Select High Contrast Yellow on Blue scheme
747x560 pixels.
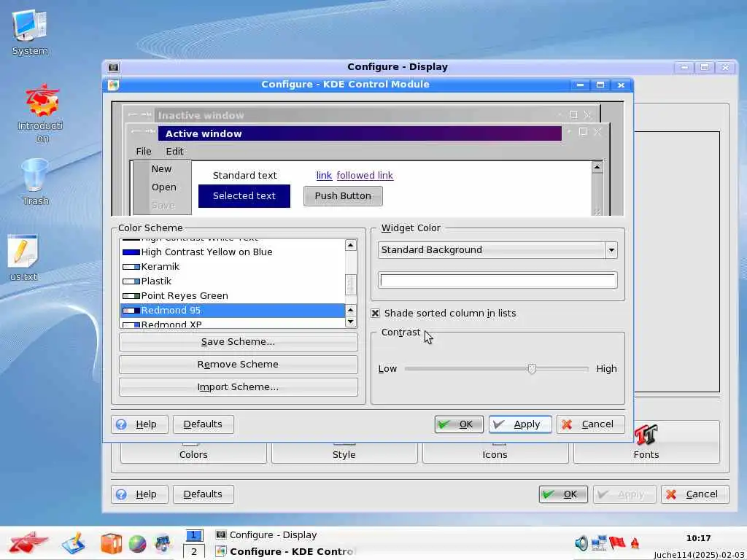click(x=233, y=252)
